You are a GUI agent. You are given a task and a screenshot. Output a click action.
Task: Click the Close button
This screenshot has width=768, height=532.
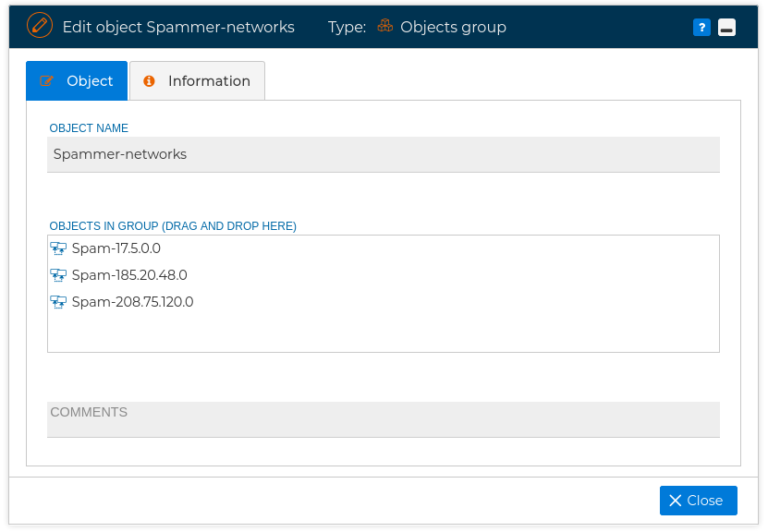coord(699,501)
